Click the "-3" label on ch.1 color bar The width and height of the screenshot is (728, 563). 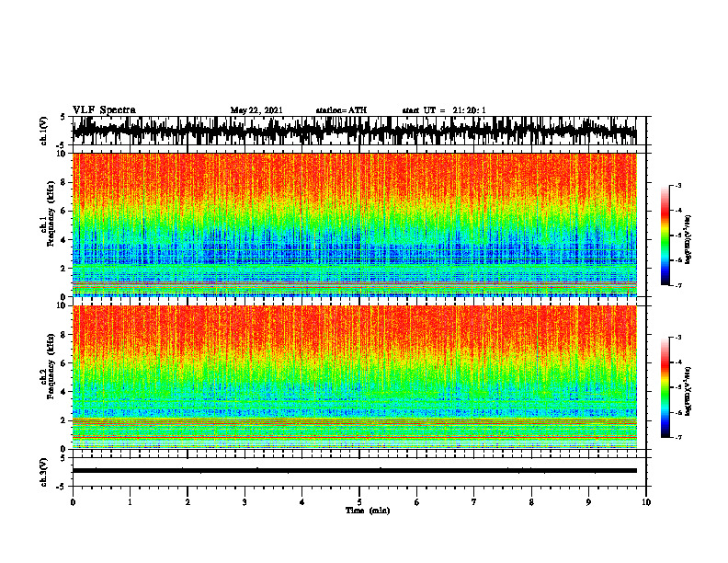tap(678, 185)
